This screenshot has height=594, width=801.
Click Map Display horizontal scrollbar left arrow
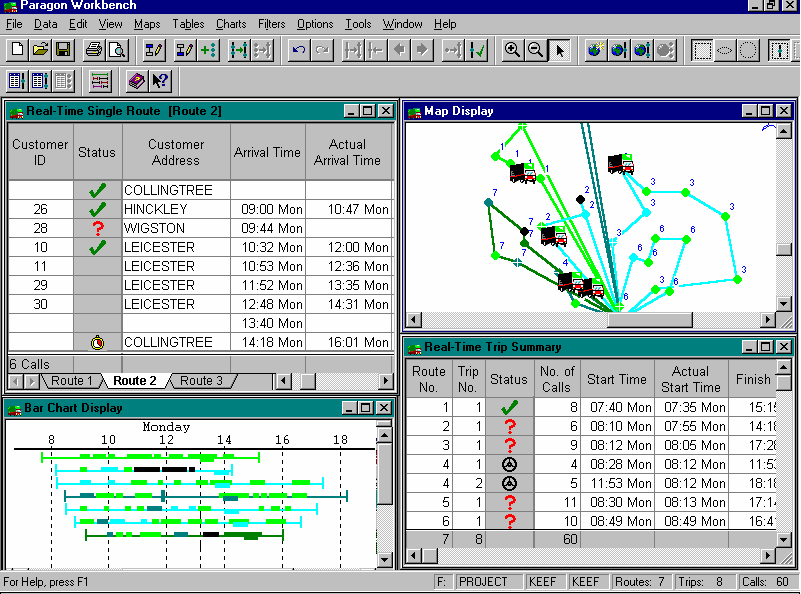point(414,320)
